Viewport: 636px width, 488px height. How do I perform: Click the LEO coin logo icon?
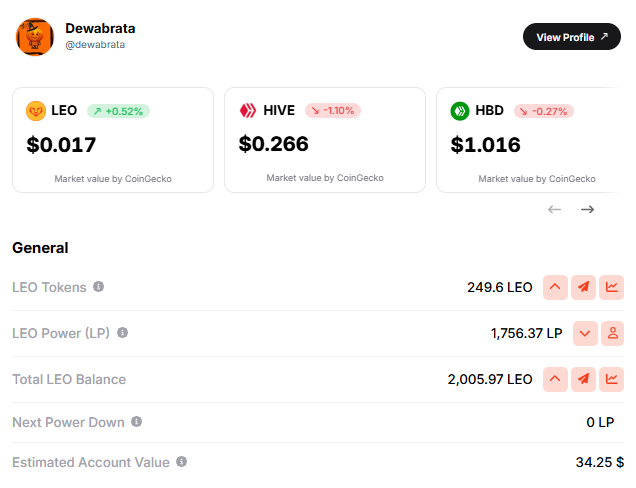click(x=36, y=111)
